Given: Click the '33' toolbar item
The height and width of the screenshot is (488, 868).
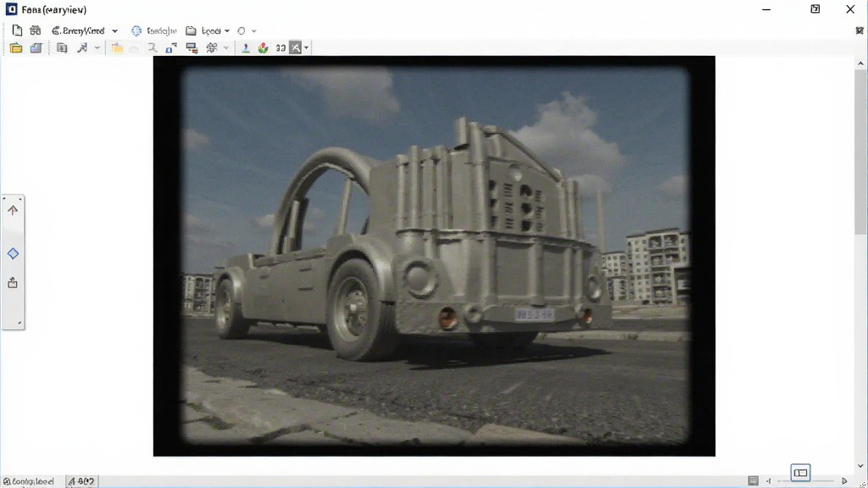Looking at the screenshot, I should click(x=281, y=48).
